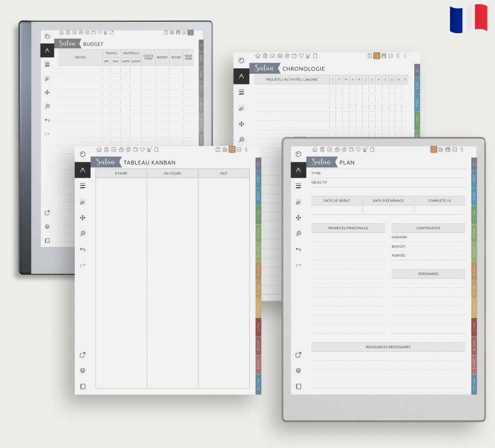Viewport: 495px width, 448px height.
Task: Click the dollar sign icon on Plan page
Action: tap(462, 150)
